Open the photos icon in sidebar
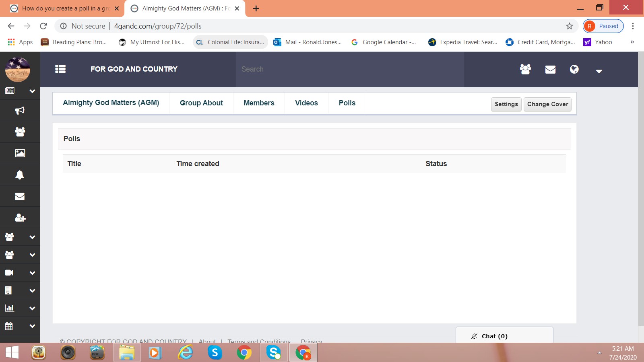This screenshot has width=644, height=362. point(20,153)
